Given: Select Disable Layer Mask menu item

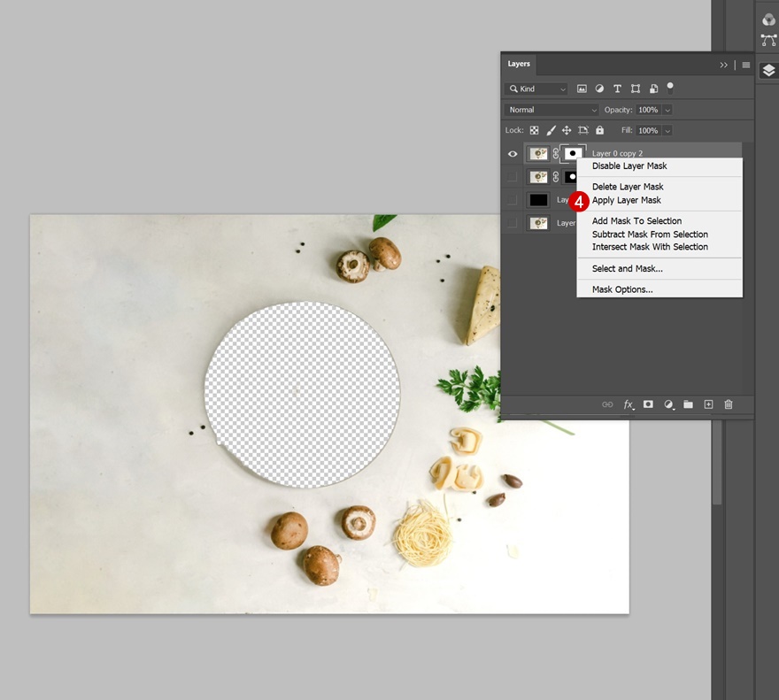Looking at the screenshot, I should [629, 166].
